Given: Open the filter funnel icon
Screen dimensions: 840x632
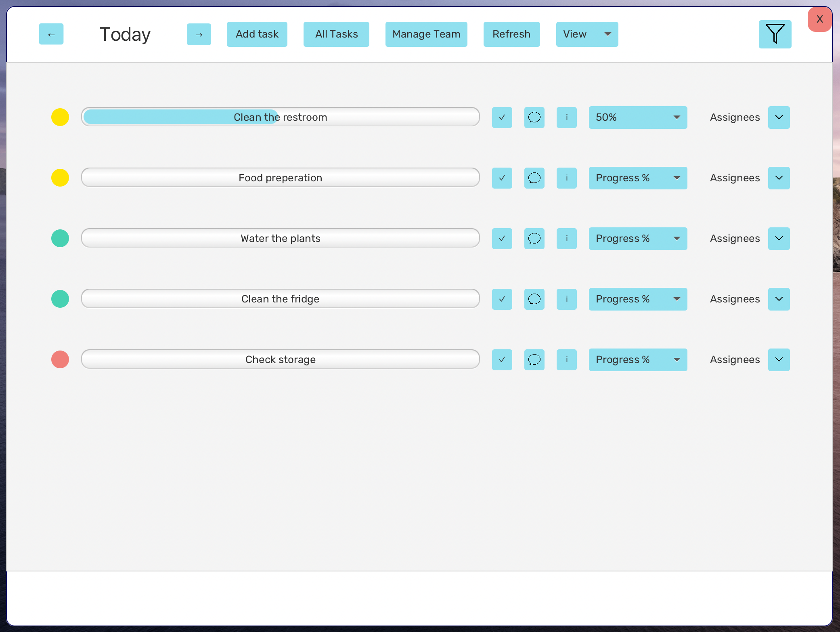Looking at the screenshot, I should tap(775, 34).
